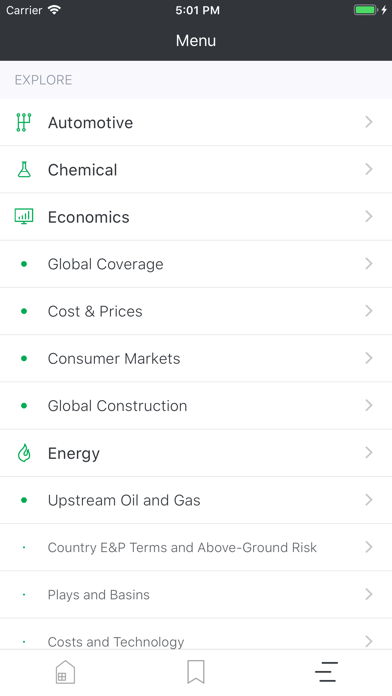Open Upstream Oil and Gas
This screenshot has width=392, height=696.
196,500
